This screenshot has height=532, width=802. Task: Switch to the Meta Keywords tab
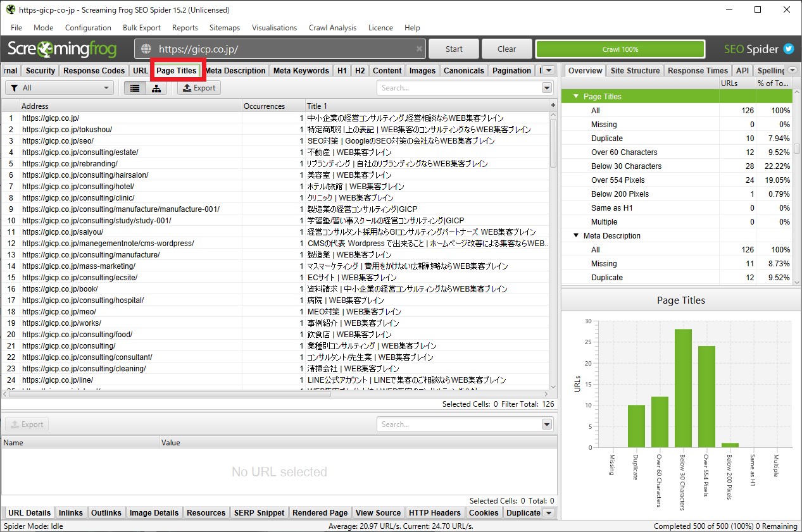[301, 71]
